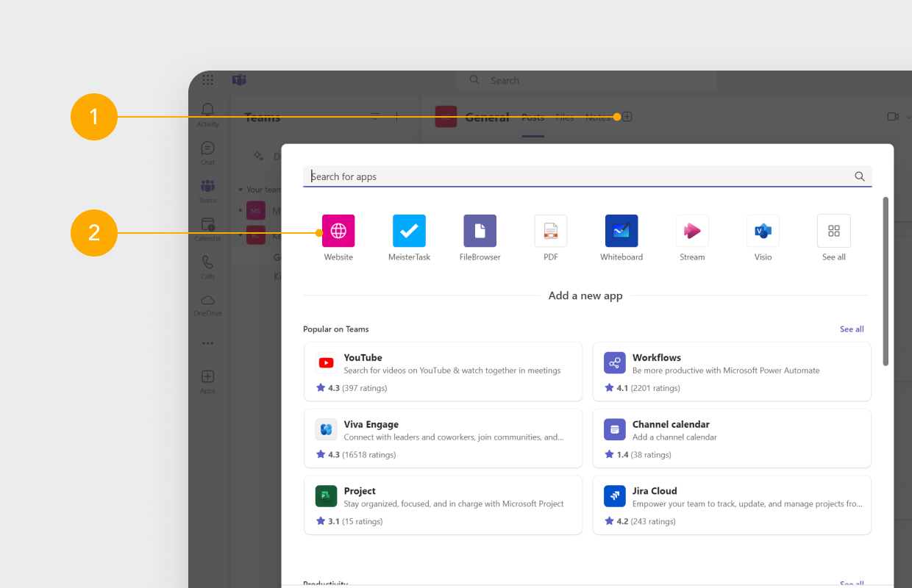This screenshot has width=912, height=588.
Task: Open the sidebar ellipsis for more options
Action: pos(207,343)
